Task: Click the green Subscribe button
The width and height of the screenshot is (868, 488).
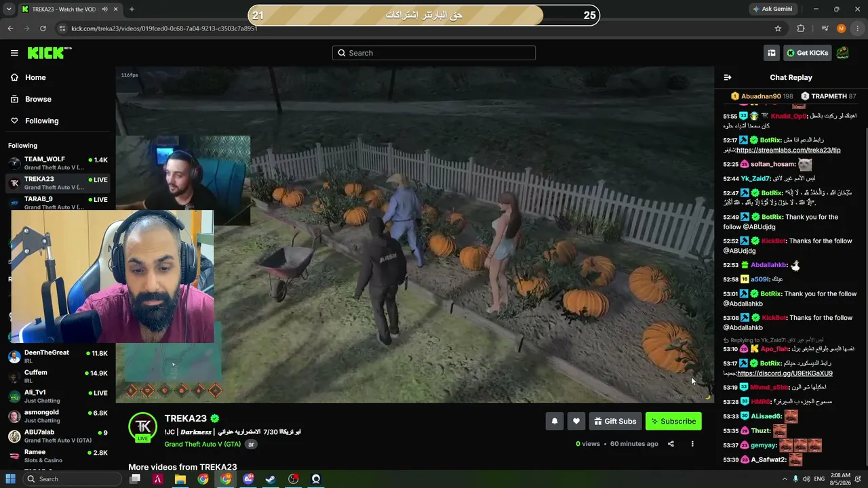Action: tap(673, 421)
